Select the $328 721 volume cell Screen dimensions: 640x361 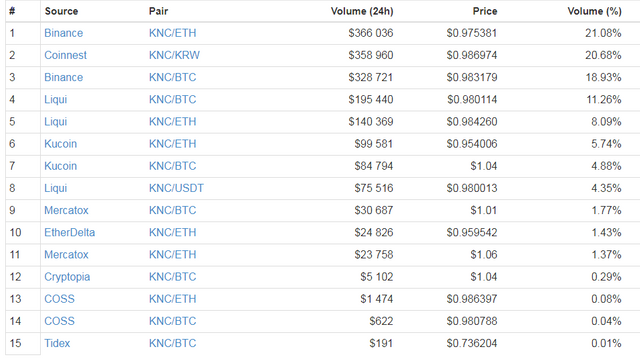pyautogui.click(x=371, y=77)
